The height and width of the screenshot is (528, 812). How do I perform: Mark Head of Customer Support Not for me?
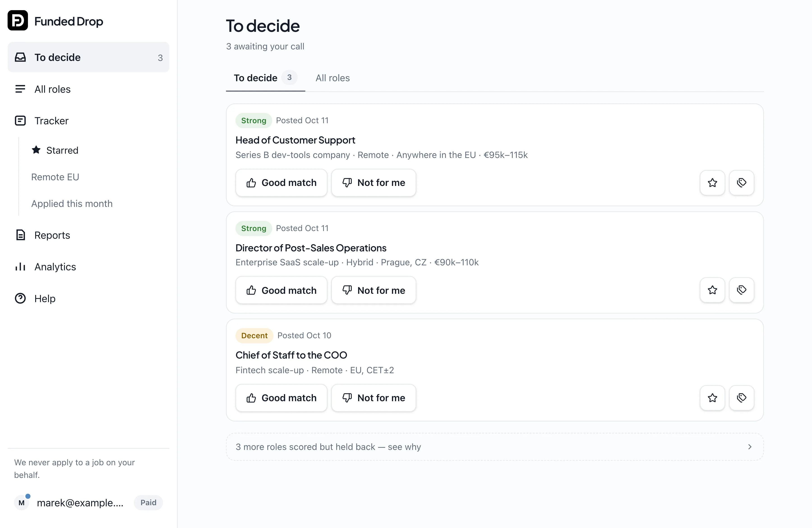[373, 183]
